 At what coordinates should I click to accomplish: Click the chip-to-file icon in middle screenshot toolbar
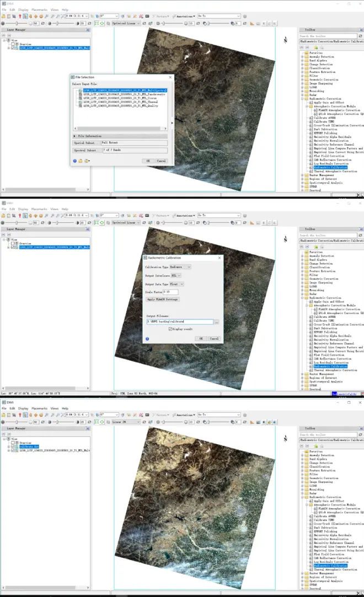(x=147, y=216)
